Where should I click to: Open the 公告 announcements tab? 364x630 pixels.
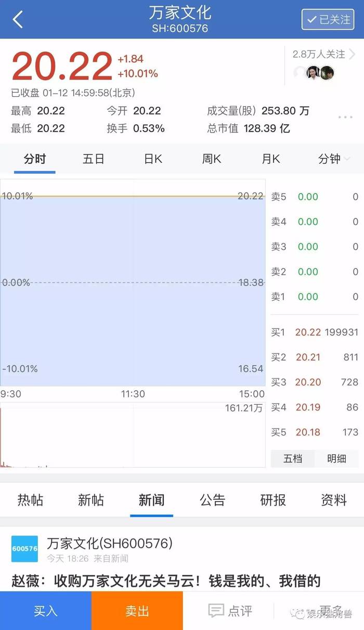click(x=212, y=500)
